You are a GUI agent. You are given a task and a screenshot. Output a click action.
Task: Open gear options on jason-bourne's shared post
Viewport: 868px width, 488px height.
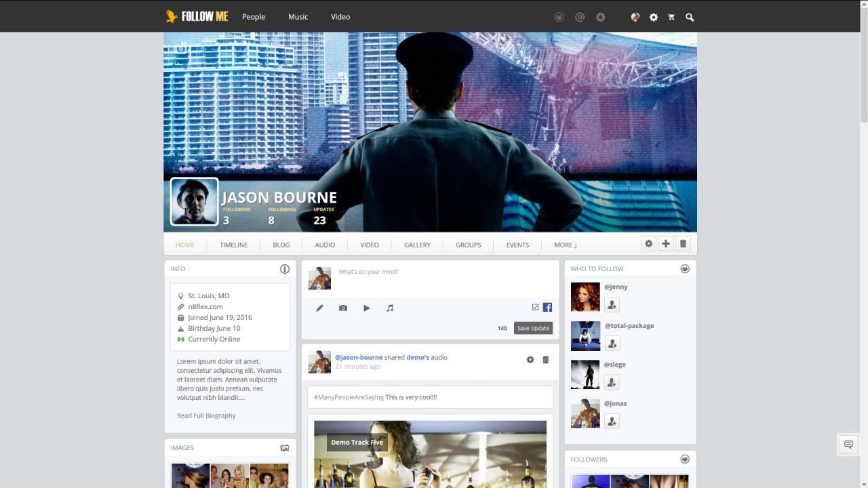(x=530, y=360)
